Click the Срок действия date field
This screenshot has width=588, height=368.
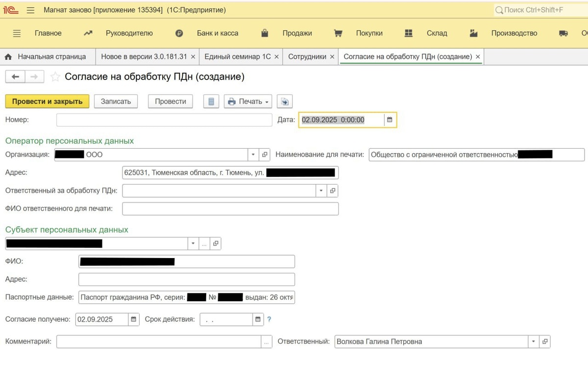(x=226, y=319)
